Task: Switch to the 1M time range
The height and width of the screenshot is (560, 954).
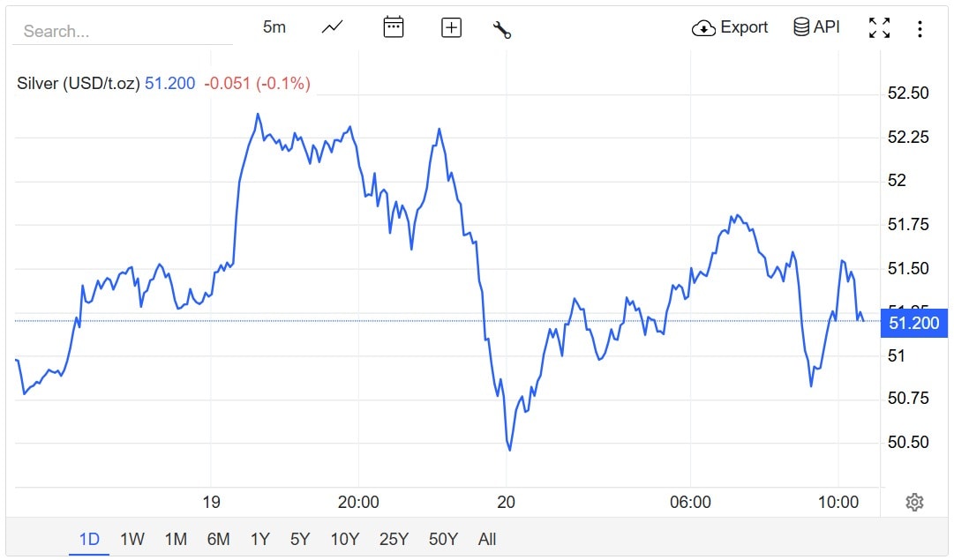Action: [x=176, y=539]
